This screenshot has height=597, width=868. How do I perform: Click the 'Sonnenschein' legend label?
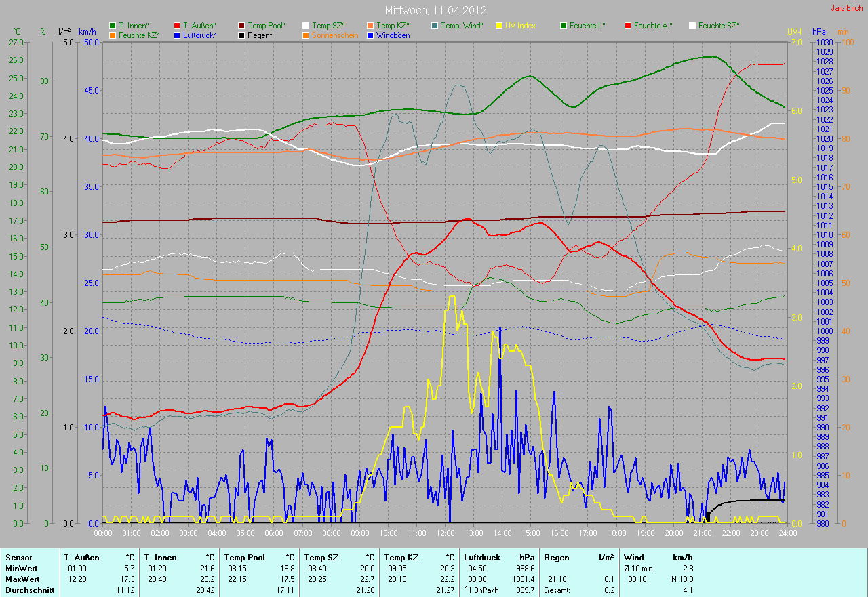click(x=335, y=35)
